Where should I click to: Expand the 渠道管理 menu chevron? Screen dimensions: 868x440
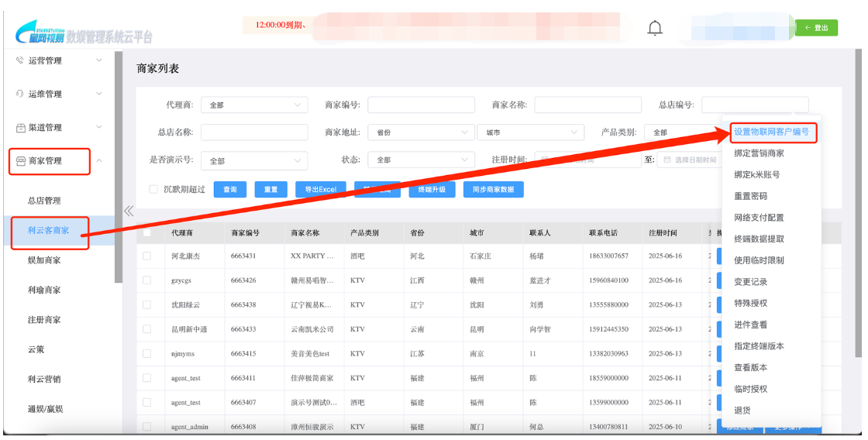[x=99, y=127]
